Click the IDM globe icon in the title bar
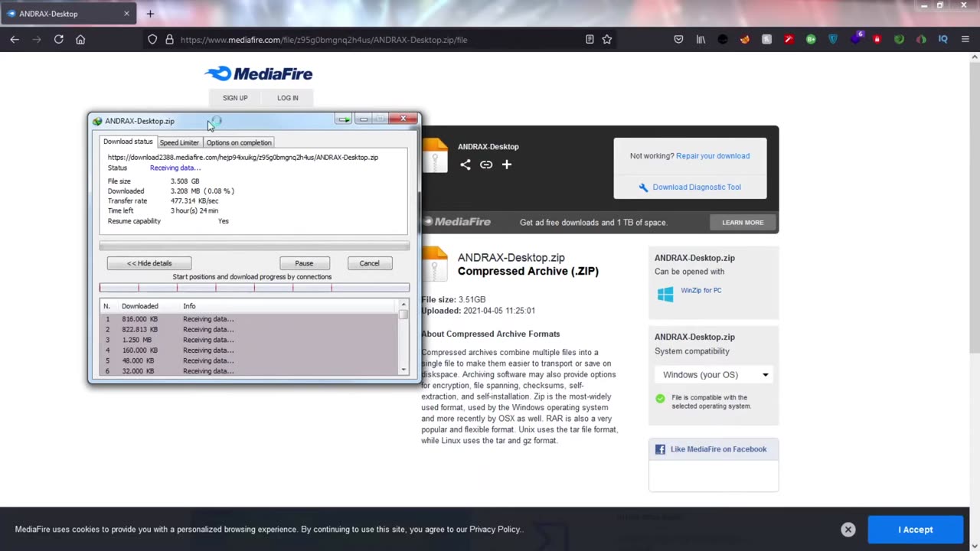Screen dimensions: 980x551 [97, 121]
